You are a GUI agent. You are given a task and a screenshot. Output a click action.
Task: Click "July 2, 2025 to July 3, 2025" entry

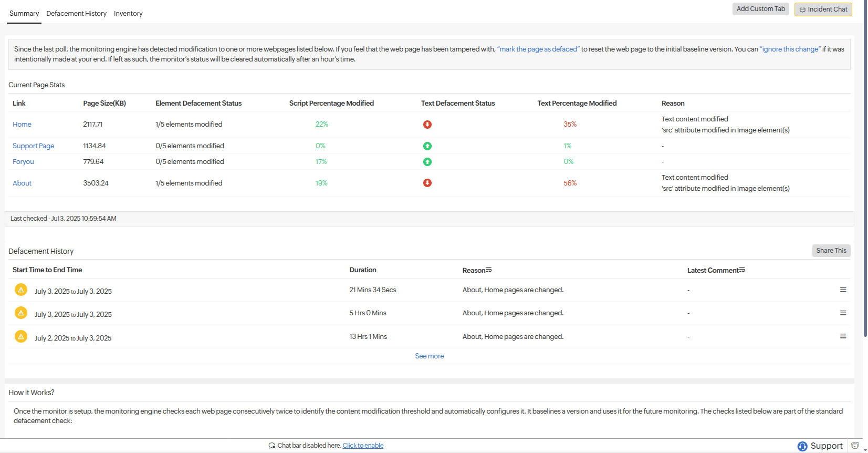coord(73,338)
